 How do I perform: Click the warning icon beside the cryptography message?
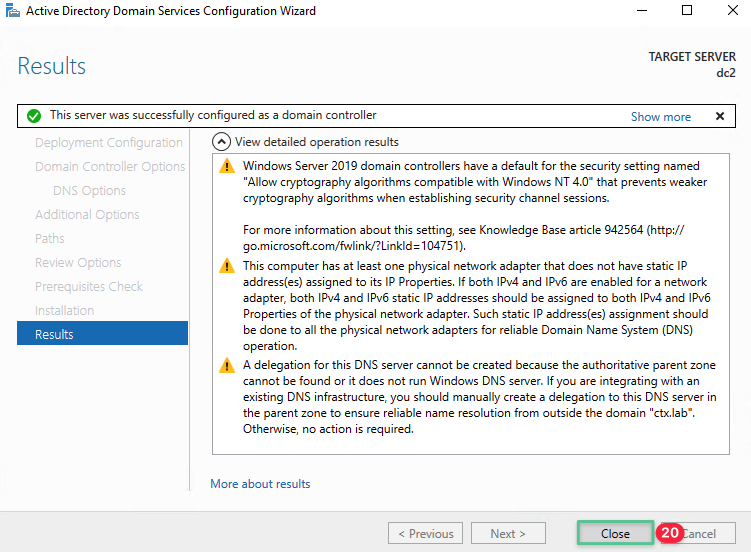tap(227, 167)
